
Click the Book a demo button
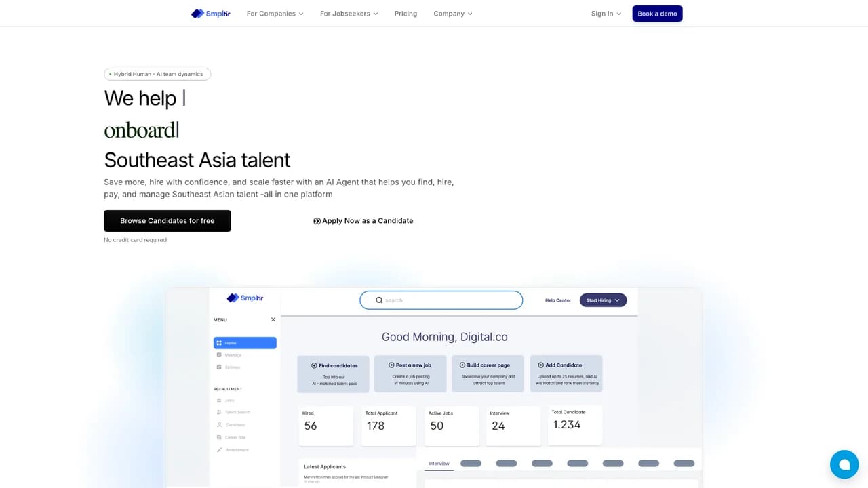click(657, 14)
